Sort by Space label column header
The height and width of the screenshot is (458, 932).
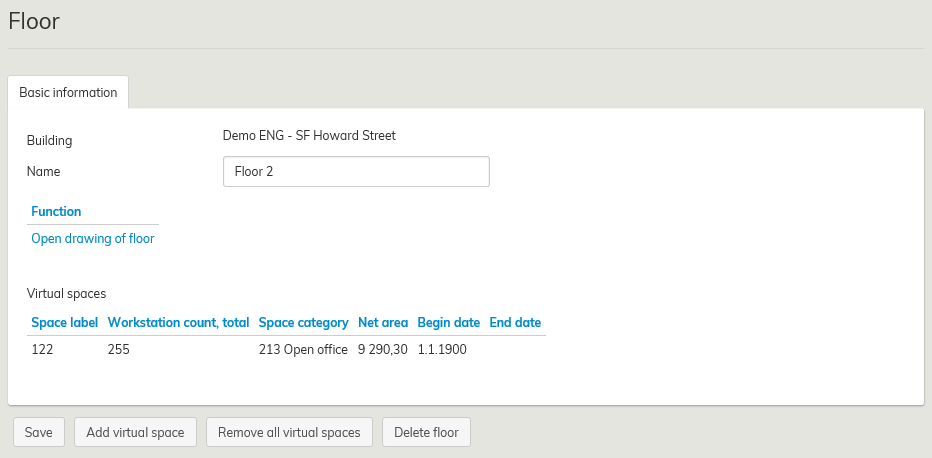point(64,323)
